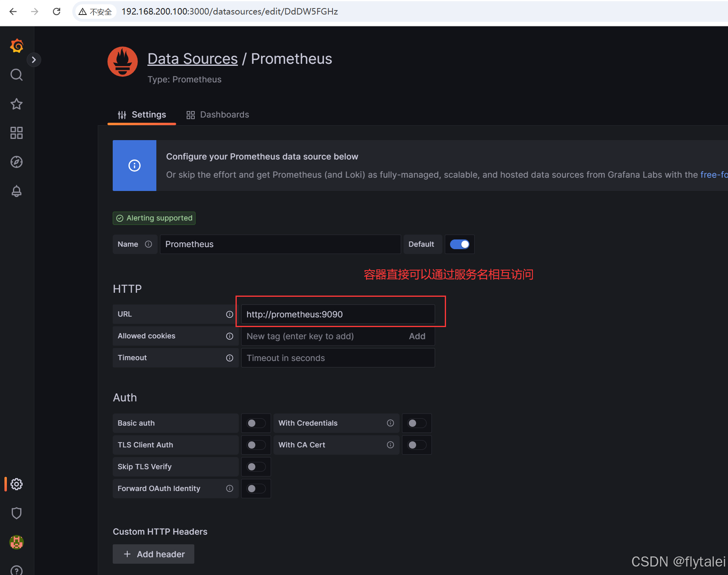Click the Prometheus flame logo
Viewport: 728px width, 575px height.
[122, 62]
